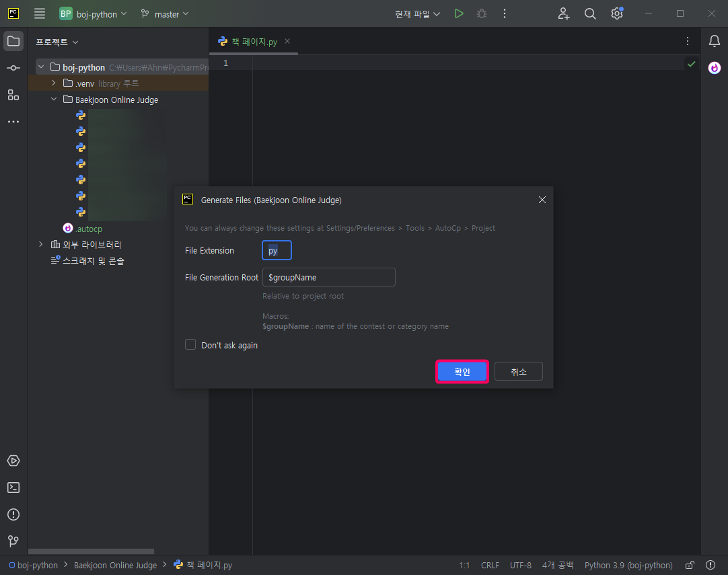Confirm dialog with the 확인 button
Screen dimensions: 728x575
coord(462,371)
